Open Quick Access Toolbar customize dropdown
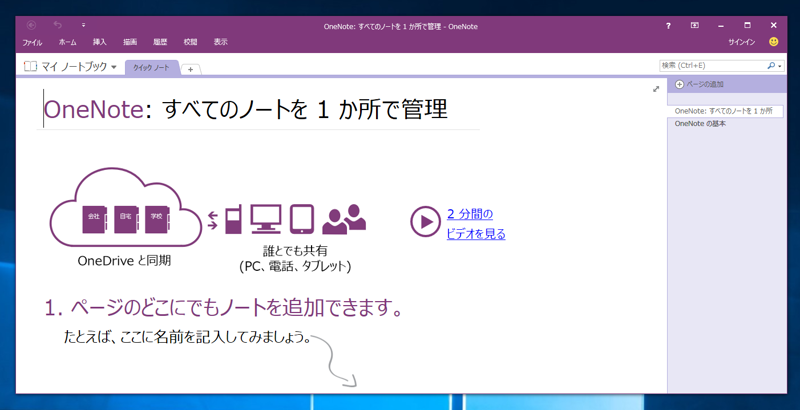800x410 pixels. click(x=83, y=25)
